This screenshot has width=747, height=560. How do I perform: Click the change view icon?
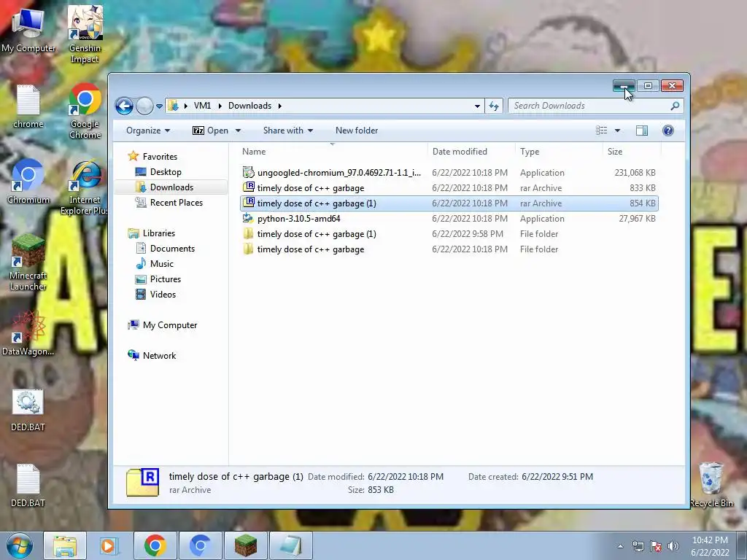coord(602,131)
